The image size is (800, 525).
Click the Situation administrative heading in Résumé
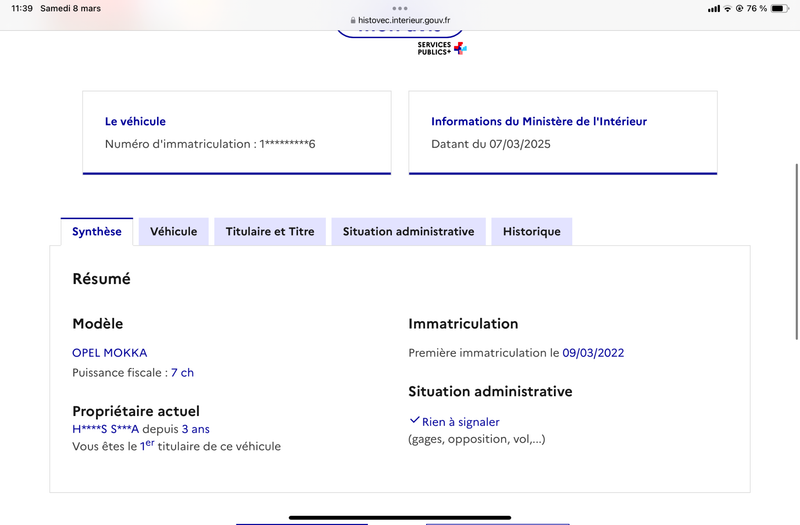coord(490,391)
